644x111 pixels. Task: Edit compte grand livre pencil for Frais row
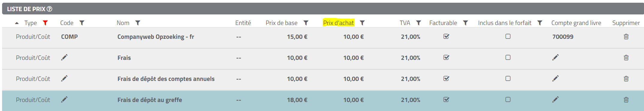tap(555, 57)
